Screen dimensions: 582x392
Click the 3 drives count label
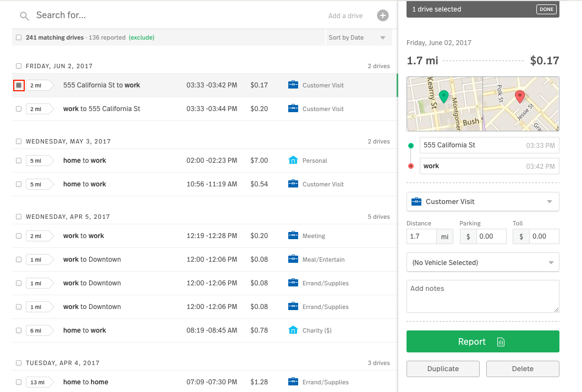point(378,363)
